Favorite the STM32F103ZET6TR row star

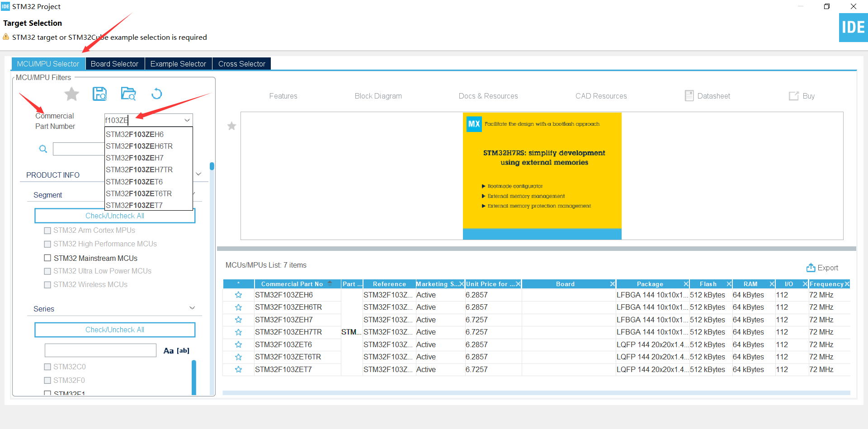click(238, 357)
